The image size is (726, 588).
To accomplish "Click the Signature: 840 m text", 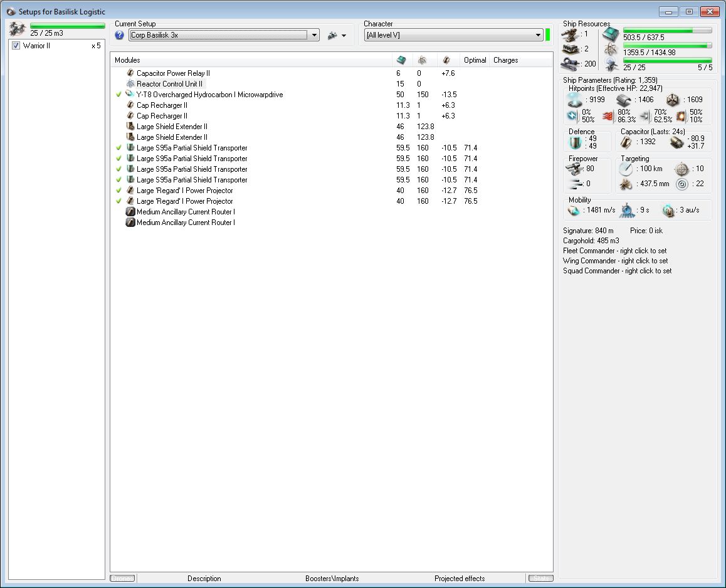I will tap(588, 231).
